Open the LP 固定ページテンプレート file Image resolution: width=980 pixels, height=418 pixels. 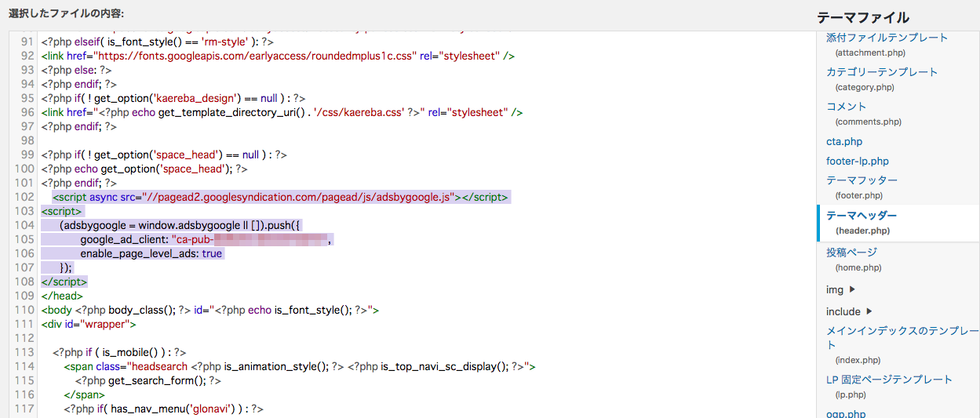(x=889, y=380)
